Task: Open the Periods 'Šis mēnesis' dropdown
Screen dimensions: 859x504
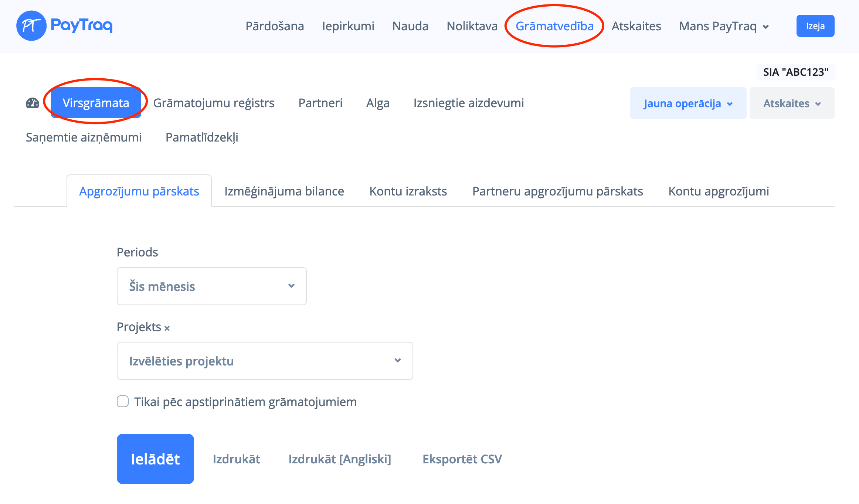Action: pyautogui.click(x=211, y=286)
